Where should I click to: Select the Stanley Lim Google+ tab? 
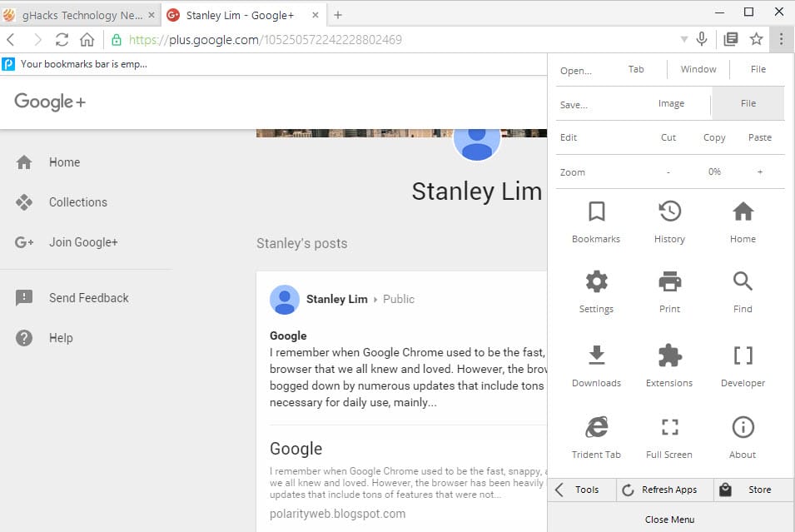[242, 15]
